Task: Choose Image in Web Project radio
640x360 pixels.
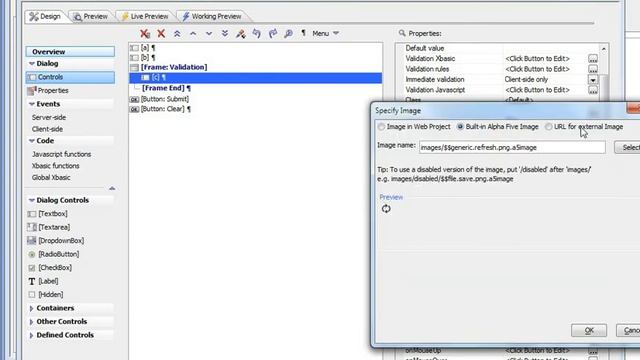Action: click(x=381, y=127)
